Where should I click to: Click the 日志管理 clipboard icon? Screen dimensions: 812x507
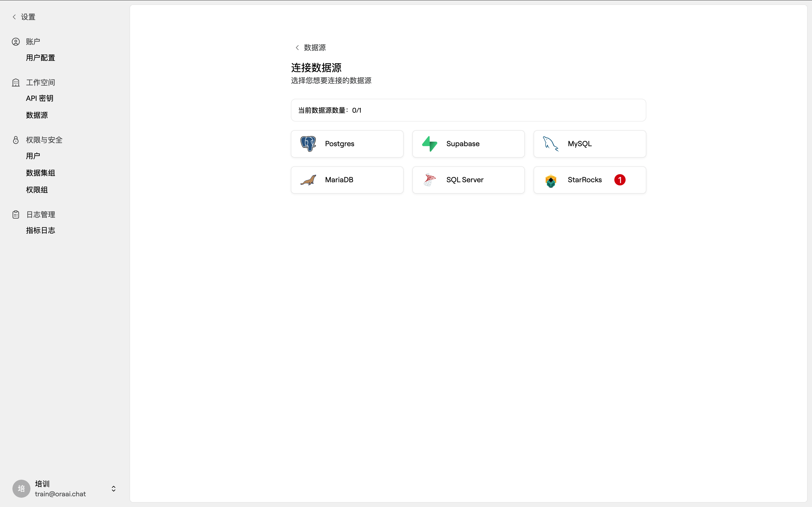(x=16, y=215)
